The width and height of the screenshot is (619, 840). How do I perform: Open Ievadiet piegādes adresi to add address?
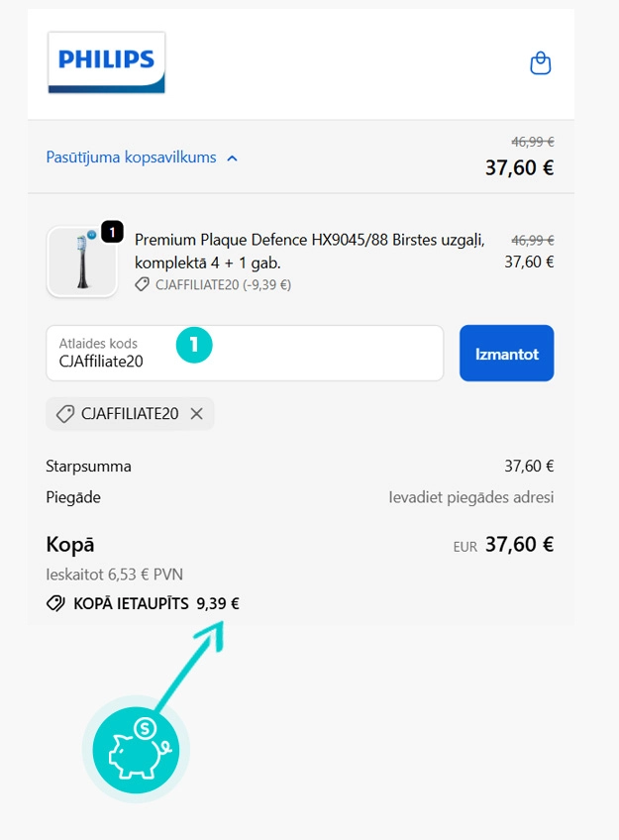coord(472,497)
